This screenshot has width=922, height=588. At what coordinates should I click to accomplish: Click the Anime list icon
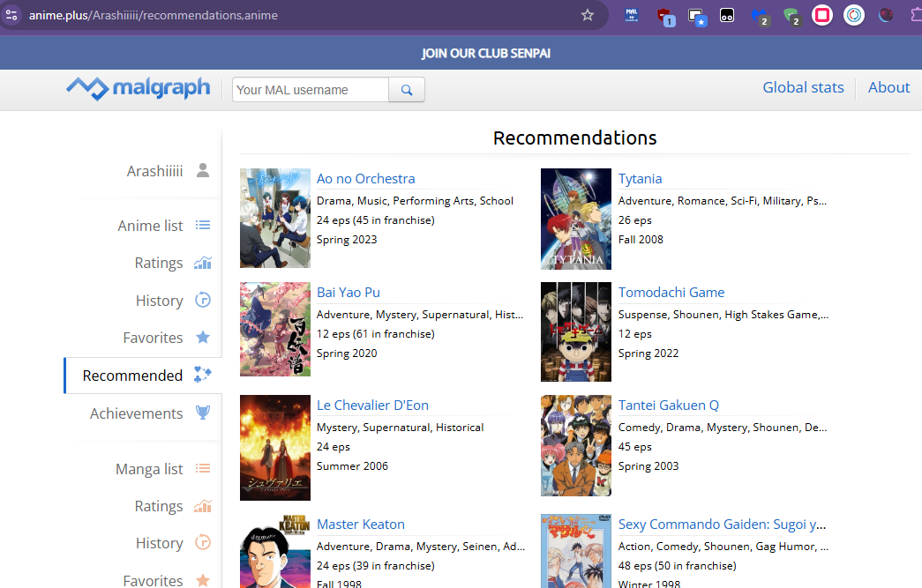coord(203,225)
